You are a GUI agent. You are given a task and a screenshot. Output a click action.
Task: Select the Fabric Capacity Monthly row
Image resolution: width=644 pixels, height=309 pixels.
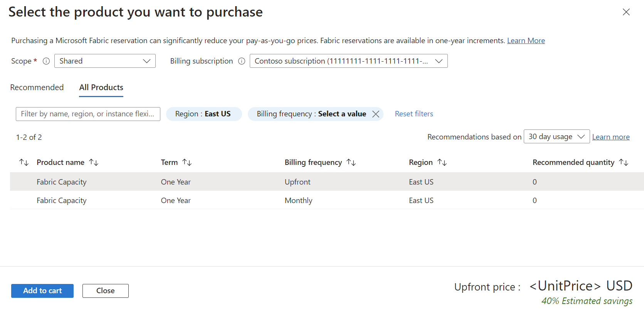[x=62, y=200]
